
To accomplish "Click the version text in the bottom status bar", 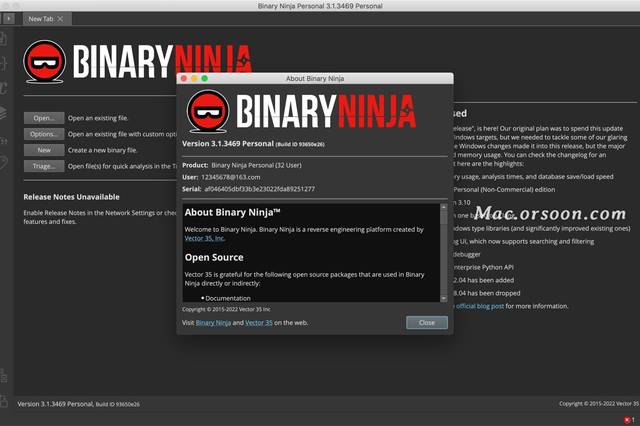I will coord(78,404).
